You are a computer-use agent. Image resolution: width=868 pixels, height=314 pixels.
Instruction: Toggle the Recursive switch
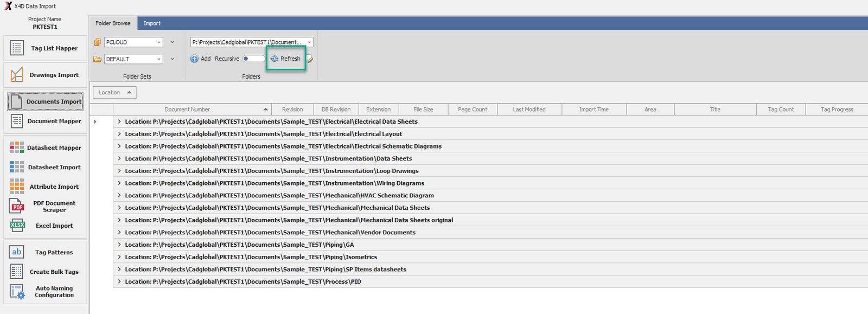[253, 59]
